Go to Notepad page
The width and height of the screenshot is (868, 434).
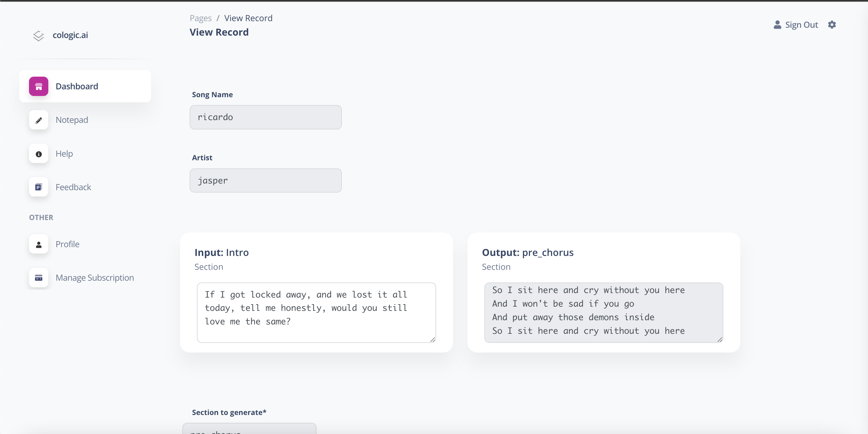(x=72, y=120)
